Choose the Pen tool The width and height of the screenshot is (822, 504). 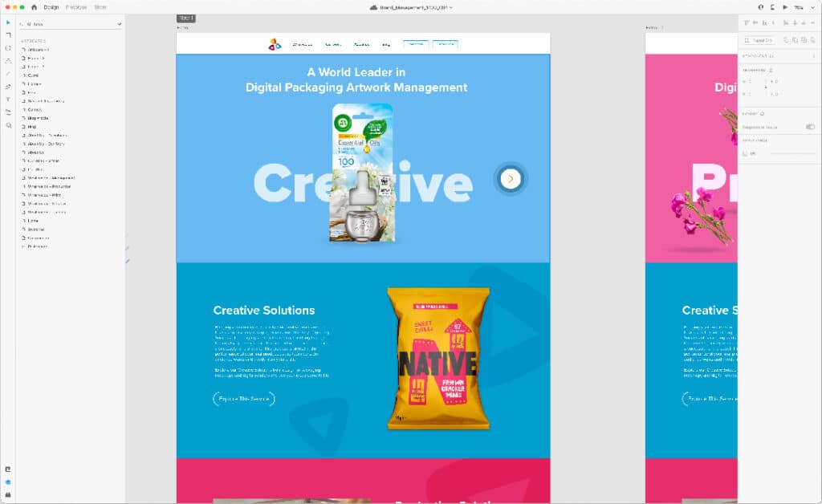8,87
